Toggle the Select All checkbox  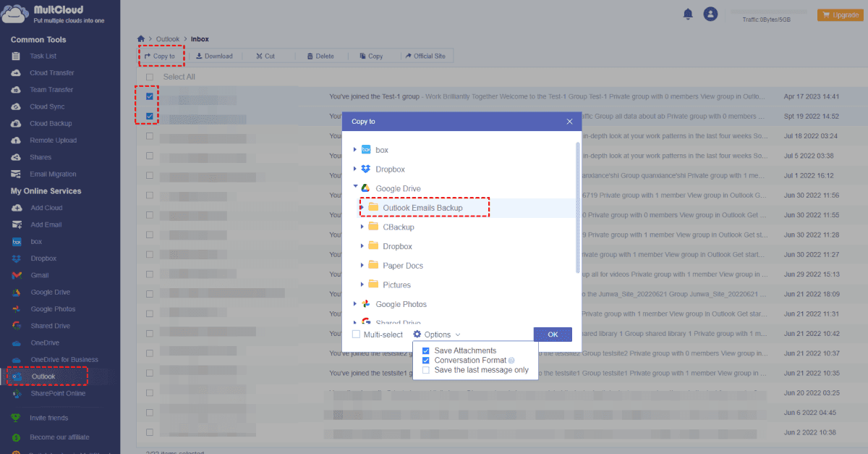(150, 77)
